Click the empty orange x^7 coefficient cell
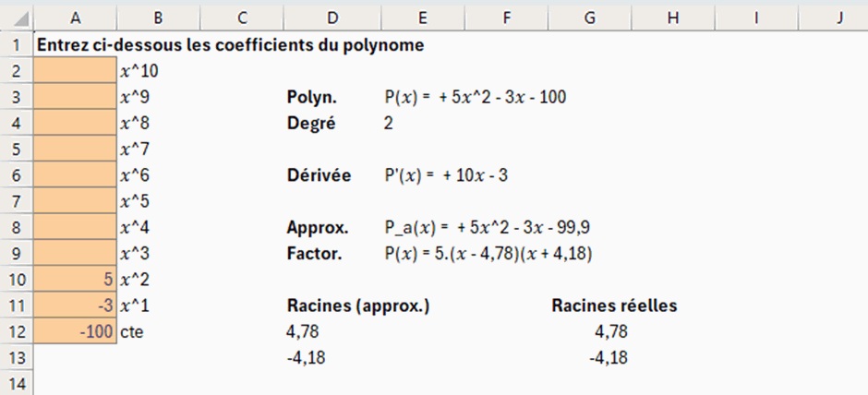The height and width of the screenshot is (395, 868). tap(75, 149)
